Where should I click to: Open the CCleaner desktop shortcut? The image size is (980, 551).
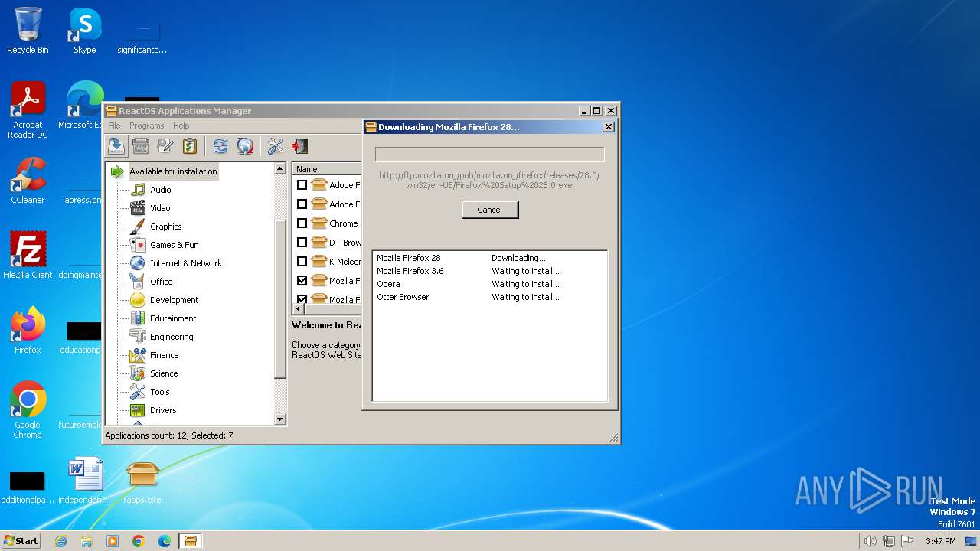(x=28, y=181)
